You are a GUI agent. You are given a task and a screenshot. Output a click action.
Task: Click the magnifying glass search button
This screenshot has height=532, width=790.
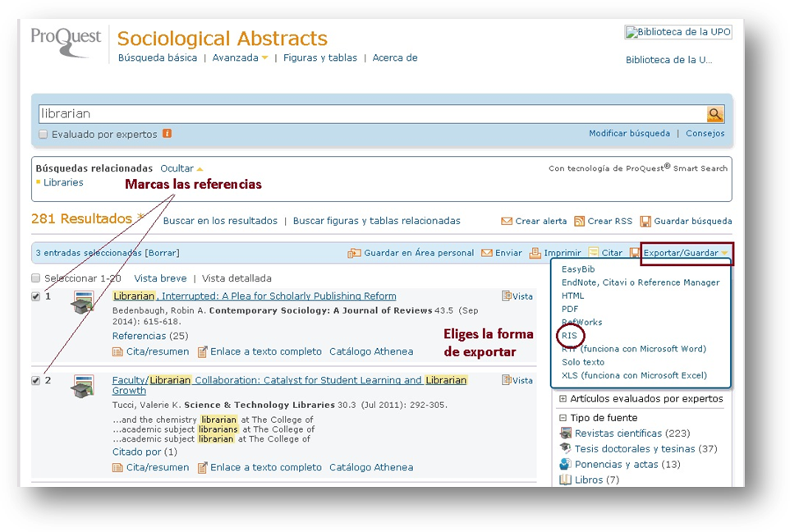pyautogui.click(x=715, y=114)
